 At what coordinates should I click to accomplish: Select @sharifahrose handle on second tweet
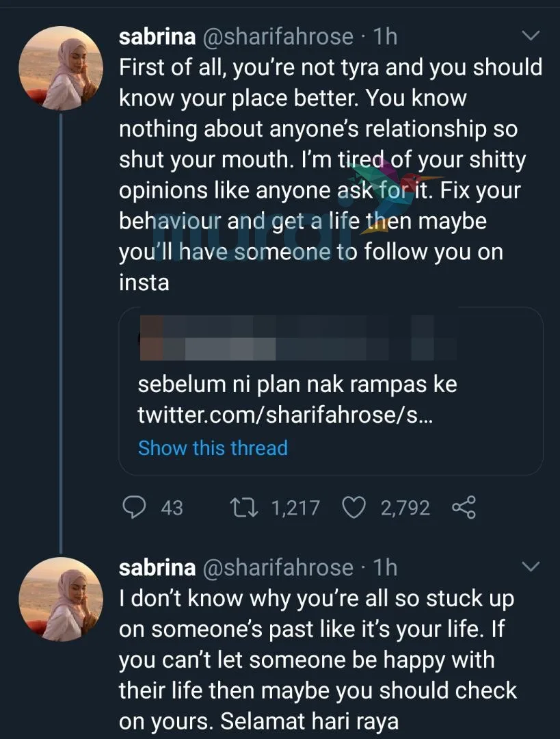[278, 567]
